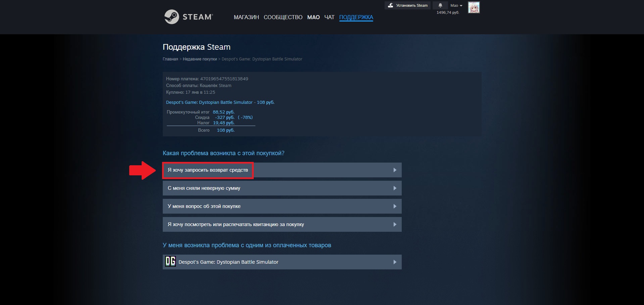The width and height of the screenshot is (644, 305).
Task: Click the 'Всего' 108 руб. value
Action: (x=226, y=130)
